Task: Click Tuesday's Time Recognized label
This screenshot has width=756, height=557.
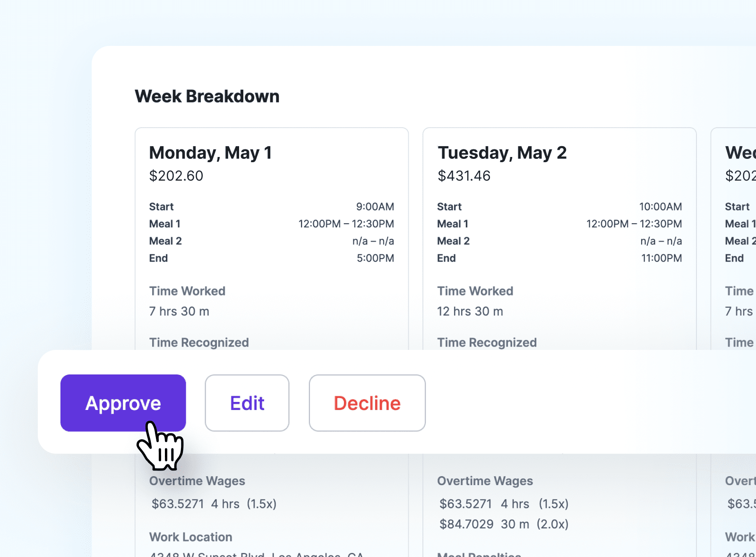Action: [x=487, y=342]
